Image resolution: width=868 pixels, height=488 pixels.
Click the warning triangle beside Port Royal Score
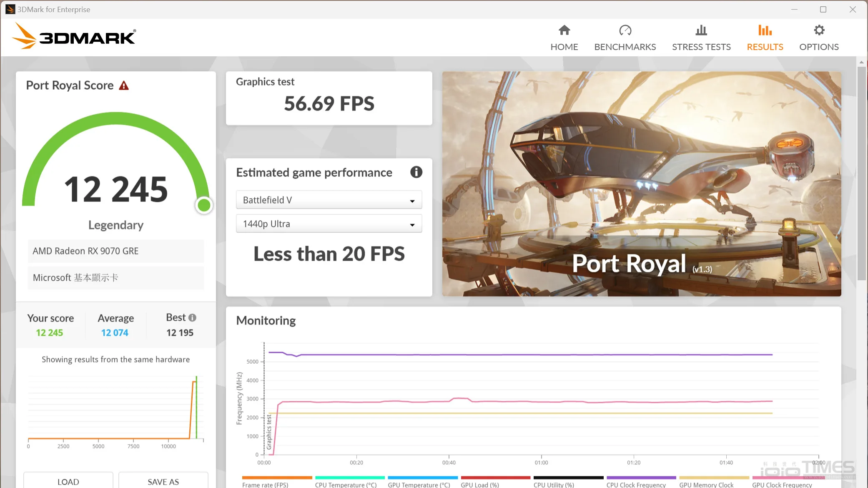(124, 86)
